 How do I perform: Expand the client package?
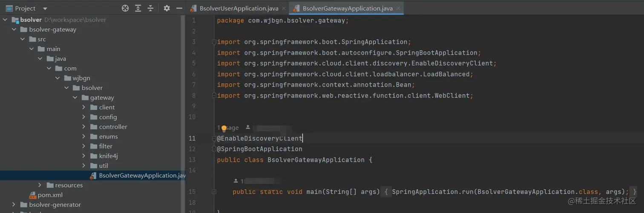84,108
